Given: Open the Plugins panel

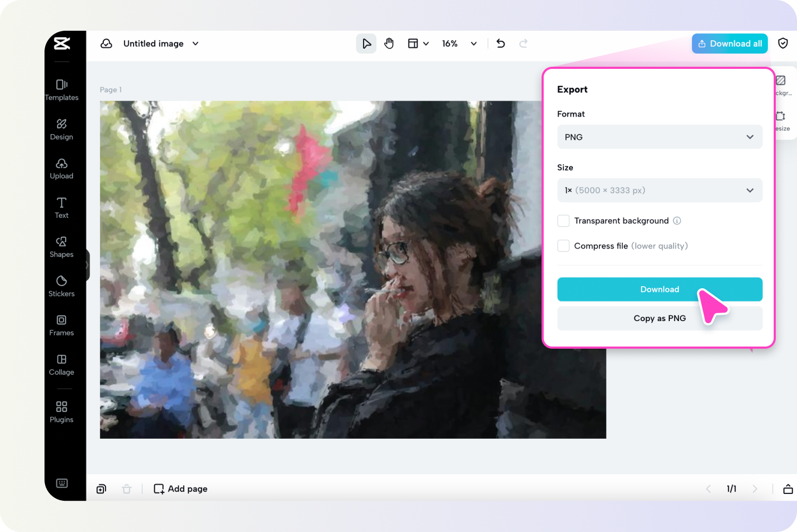Looking at the screenshot, I should tap(61, 412).
